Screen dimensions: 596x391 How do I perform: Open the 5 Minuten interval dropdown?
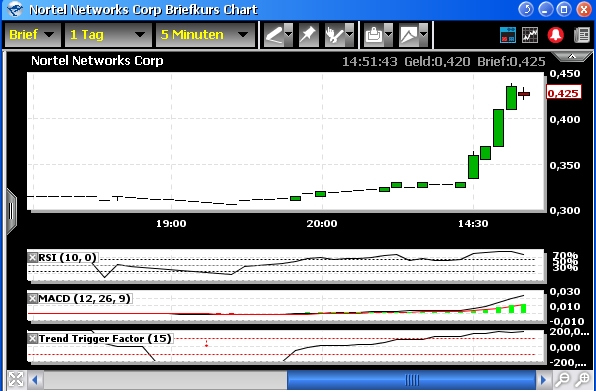point(205,35)
